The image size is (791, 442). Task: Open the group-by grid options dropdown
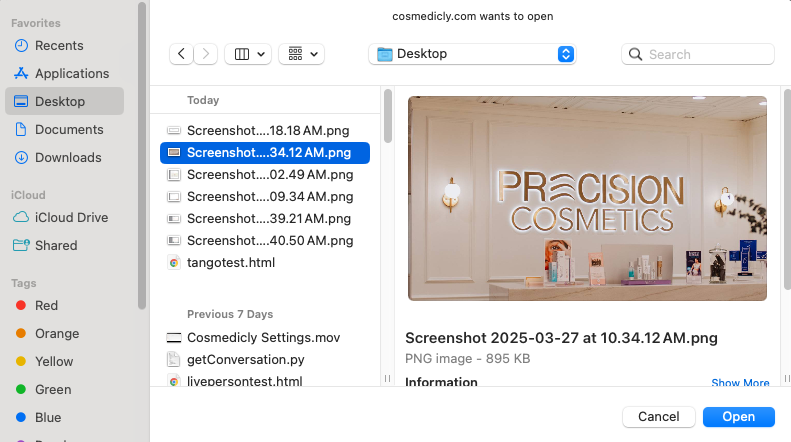click(x=302, y=54)
